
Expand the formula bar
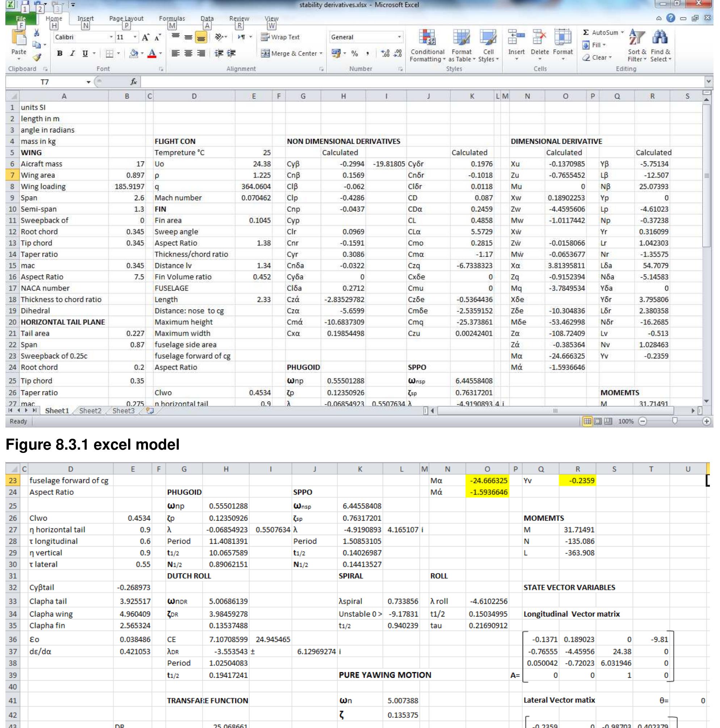(708, 81)
